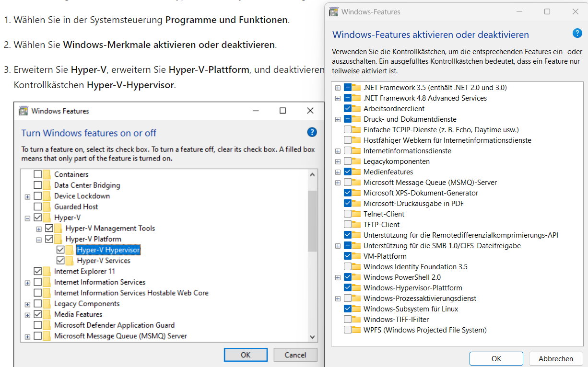Uncheck the VM-Plattform checkbox
588x367 pixels.
click(x=348, y=256)
